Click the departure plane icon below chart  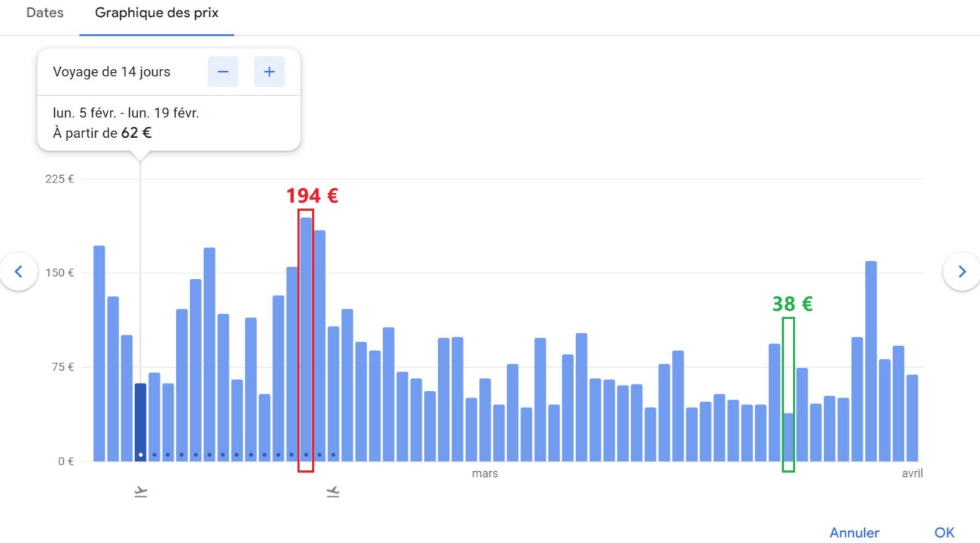(x=141, y=492)
